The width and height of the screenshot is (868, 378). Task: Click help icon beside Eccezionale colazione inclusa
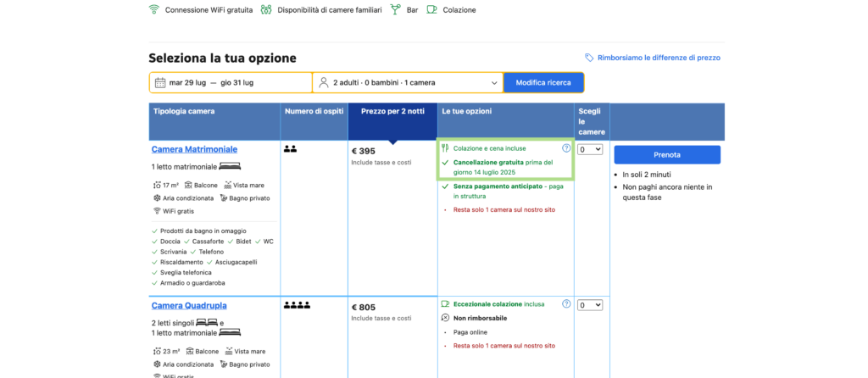[566, 303]
